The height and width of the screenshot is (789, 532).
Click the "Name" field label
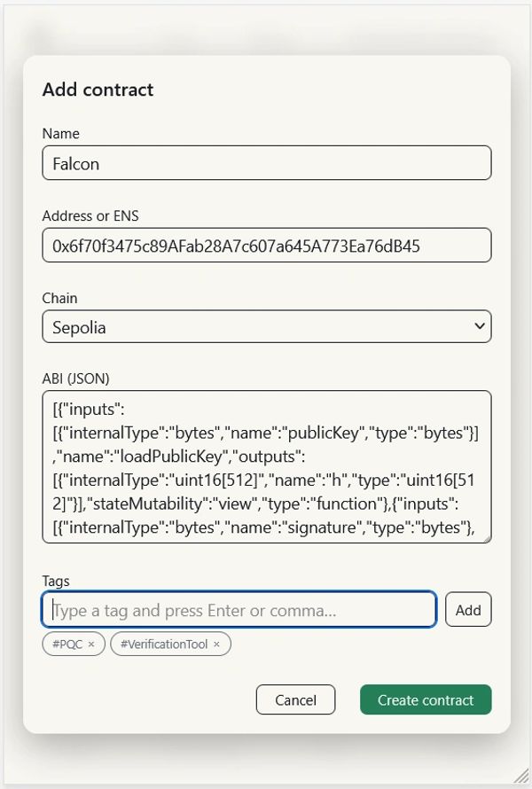60,134
